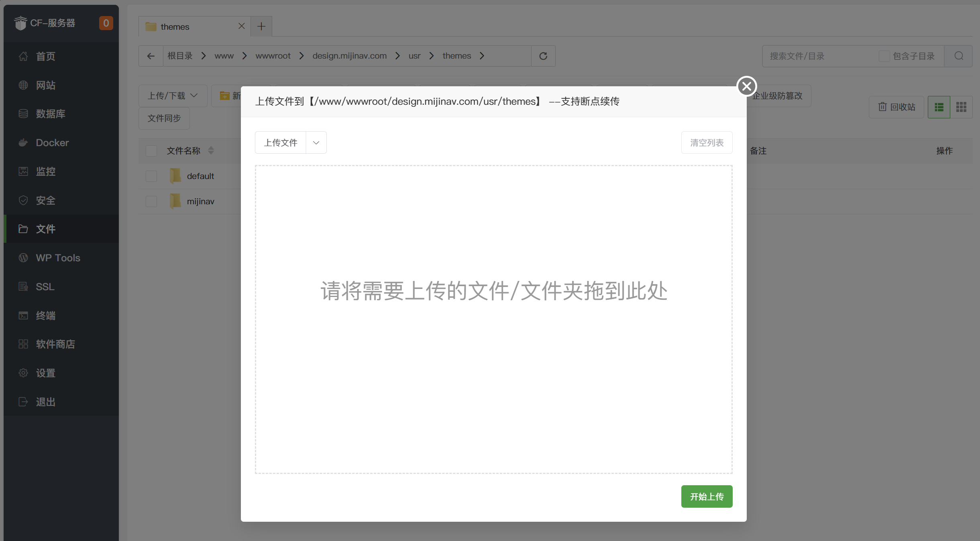Click the refresh icon beside the path bar
The image size is (980, 541).
coord(543,56)
